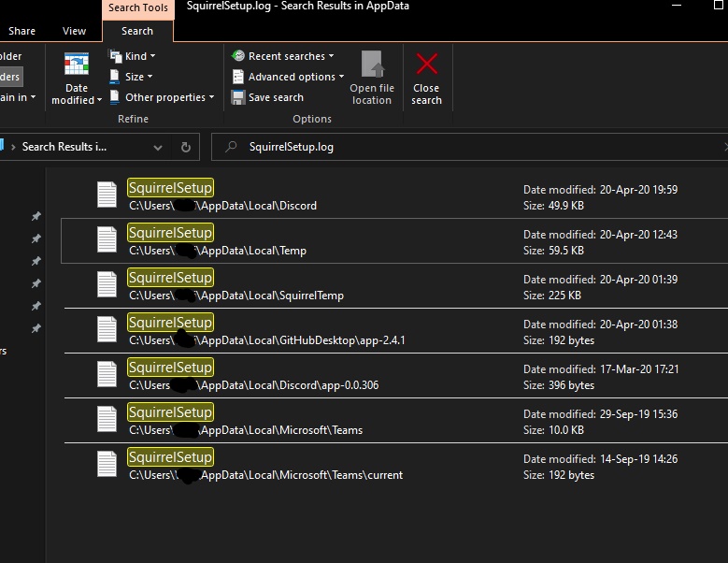Click the red Close search X
The height and width of the screenshot is (563, 728).
click(427, 64)
